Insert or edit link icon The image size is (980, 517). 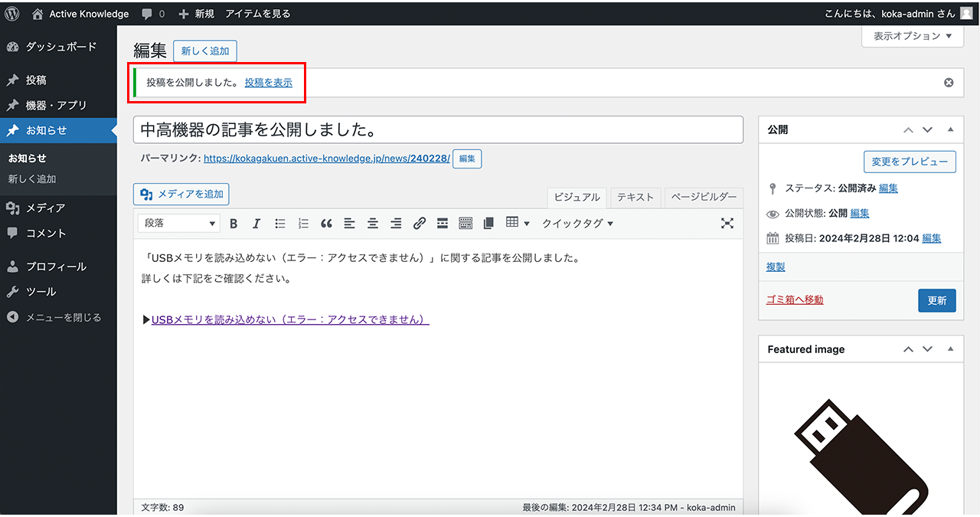420,224
